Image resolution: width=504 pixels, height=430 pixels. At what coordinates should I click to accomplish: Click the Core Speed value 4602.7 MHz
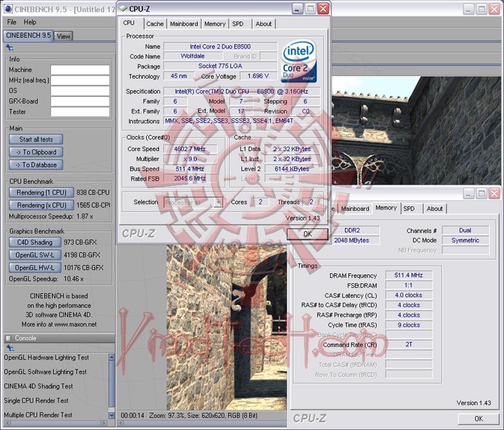point(190,149)
